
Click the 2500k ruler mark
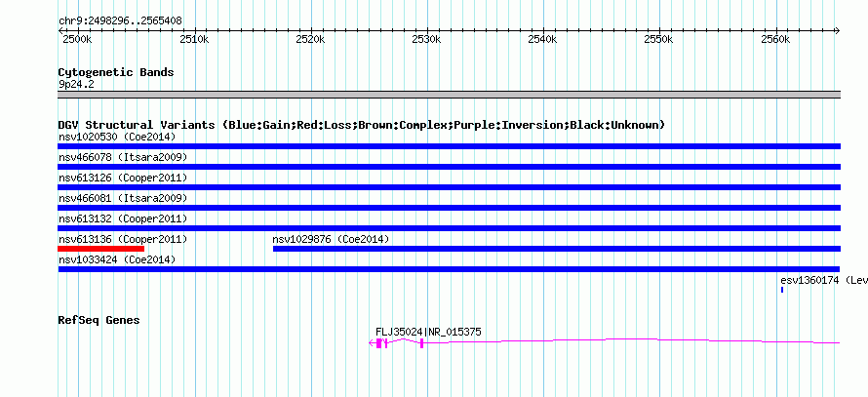click(x=77, y=40)
